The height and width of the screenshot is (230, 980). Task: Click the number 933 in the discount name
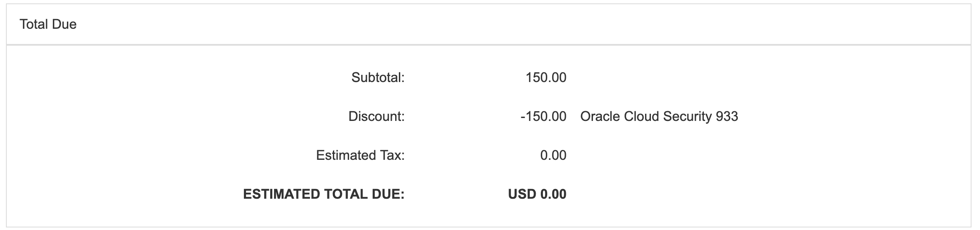(727, 116)
